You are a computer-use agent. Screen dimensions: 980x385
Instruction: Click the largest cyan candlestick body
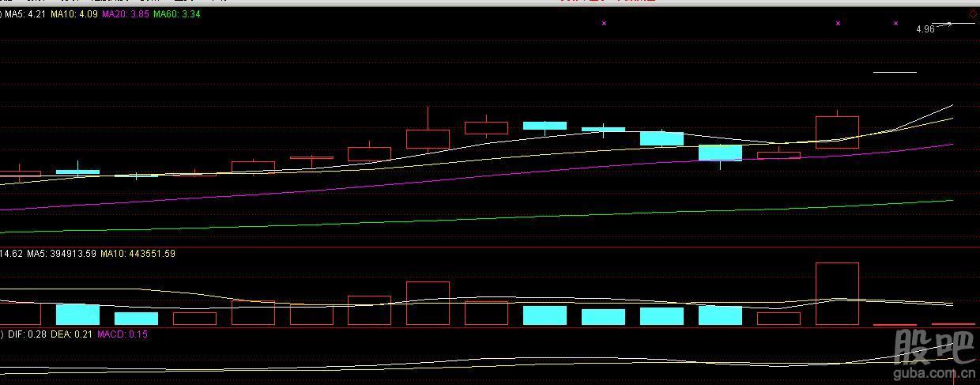click(720, 153)
